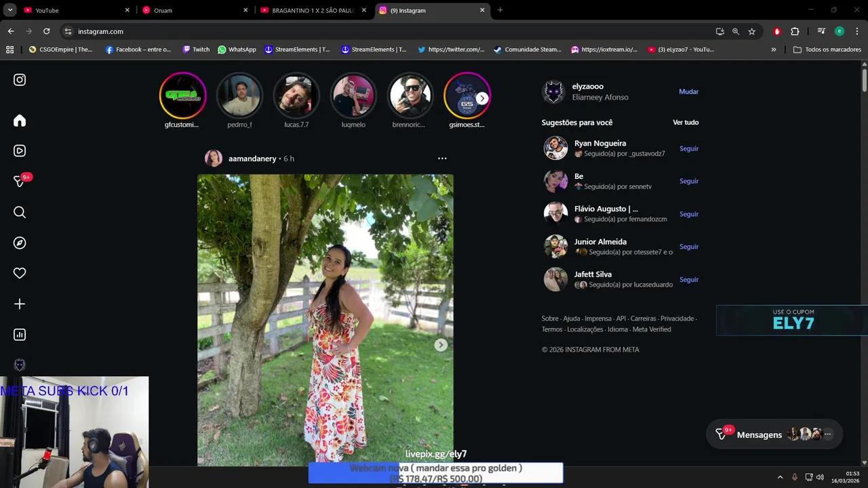Close the Instagram tab
Viewport: 868px width, 488px height.
pyautogui.click(x=482, y=10)
